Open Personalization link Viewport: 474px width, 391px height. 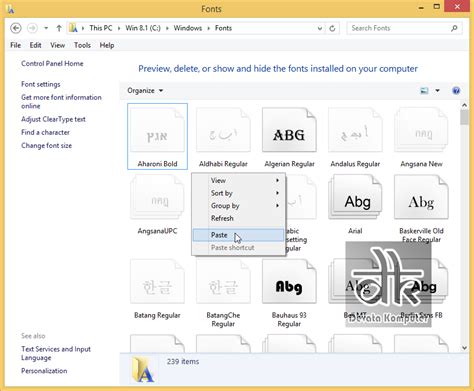coord(44,371)
